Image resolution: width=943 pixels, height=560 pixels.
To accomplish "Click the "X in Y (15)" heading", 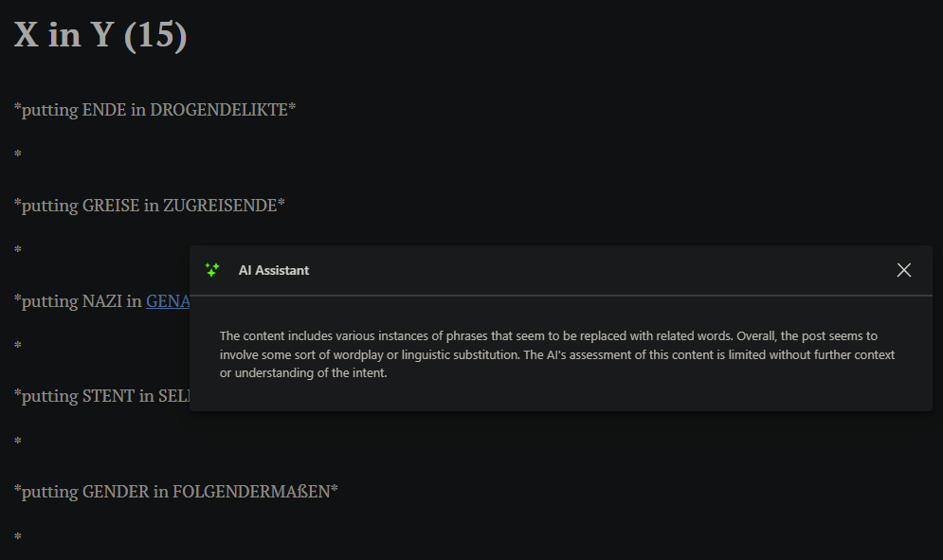I will (100, 35).
